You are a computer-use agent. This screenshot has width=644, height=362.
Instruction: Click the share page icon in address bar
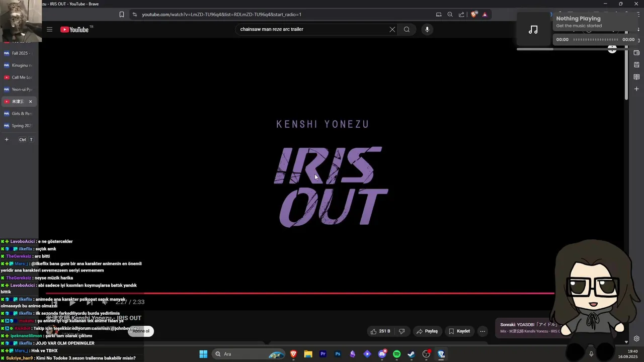click(x=461, y=15)
